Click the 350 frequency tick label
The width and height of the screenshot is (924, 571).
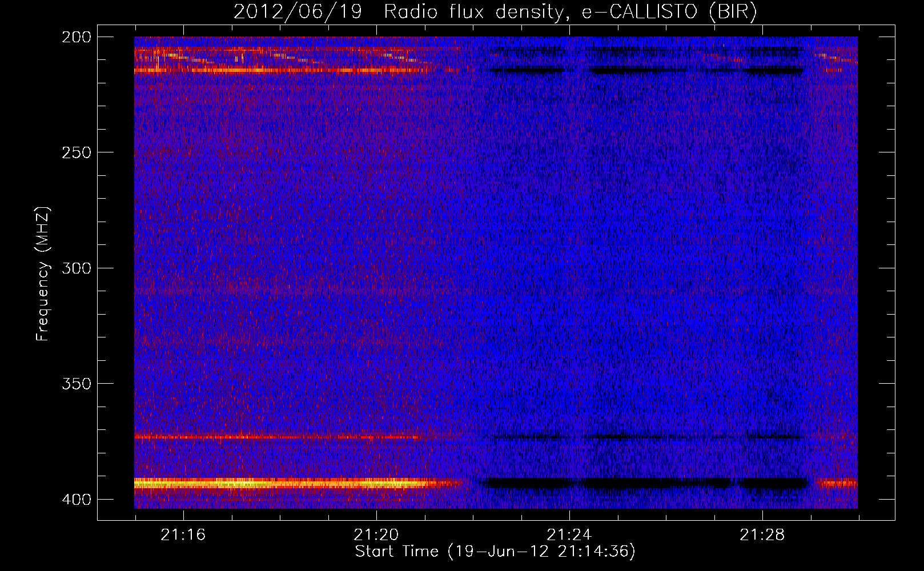tap(76, 383)
